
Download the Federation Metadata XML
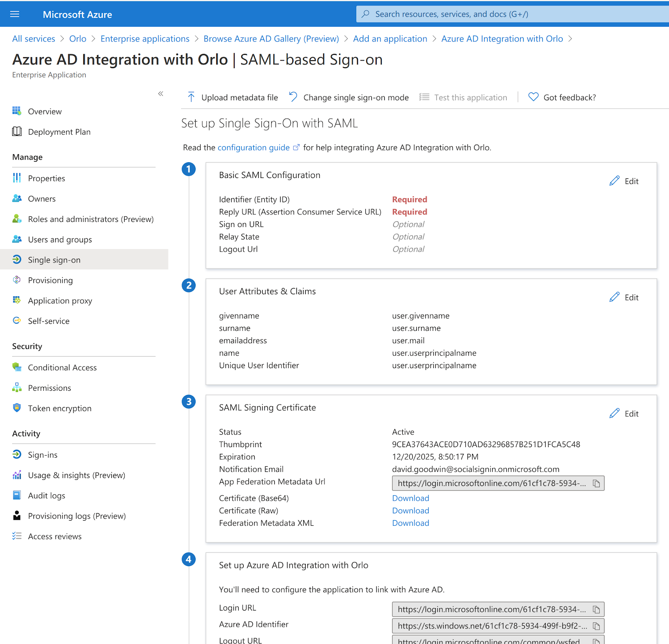pos(410,523)
